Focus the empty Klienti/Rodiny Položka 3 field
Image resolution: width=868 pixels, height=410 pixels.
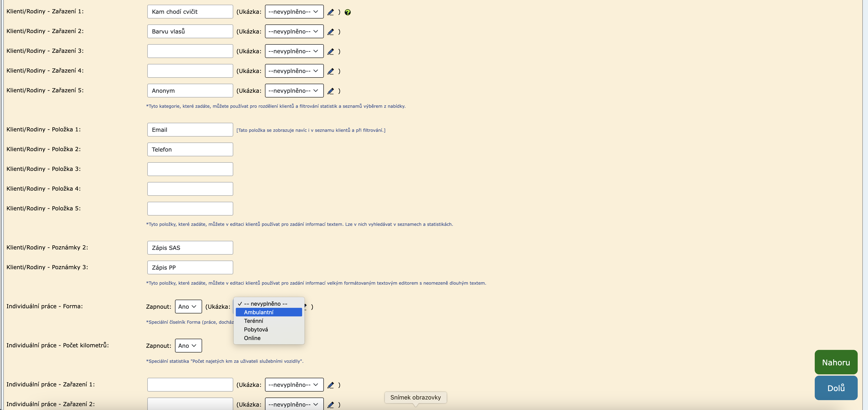[190, 169]
